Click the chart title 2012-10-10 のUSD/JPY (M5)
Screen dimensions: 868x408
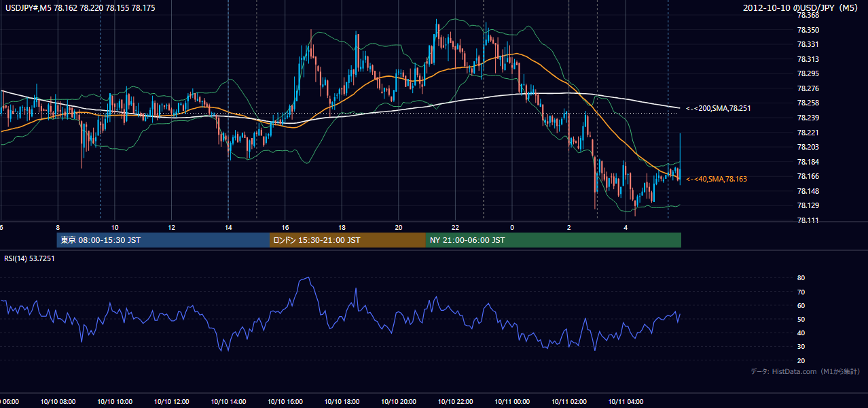(x=801, y=8)
